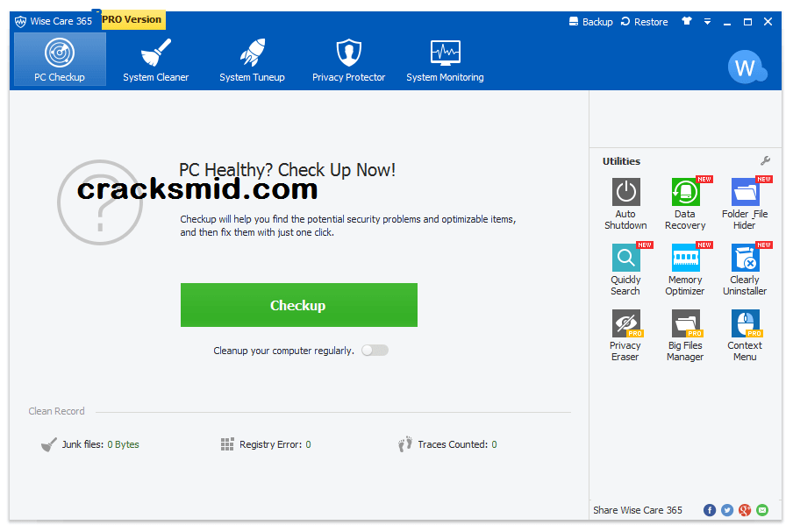The height and width of the screenshot is (532, 793).
Task: Open the PC Checkup tab
Action: 60,60
